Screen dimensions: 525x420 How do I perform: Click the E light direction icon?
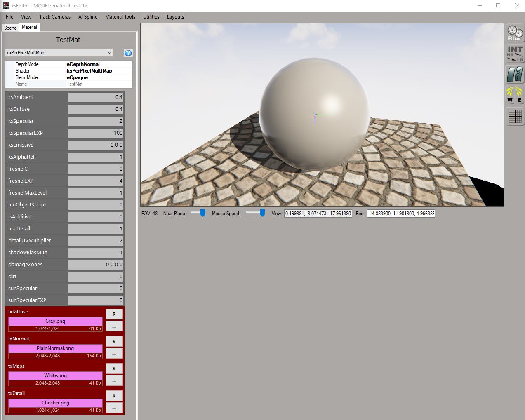pos(519,95)
